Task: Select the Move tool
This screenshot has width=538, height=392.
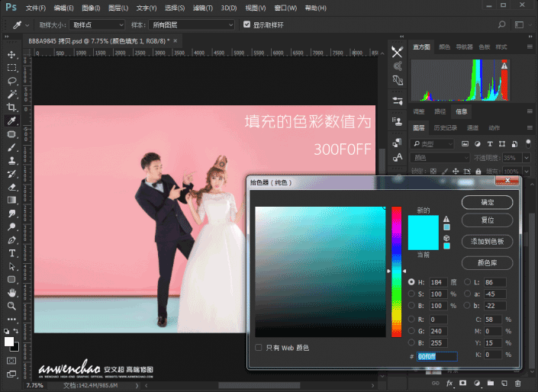Action: (x=12, y=55)
